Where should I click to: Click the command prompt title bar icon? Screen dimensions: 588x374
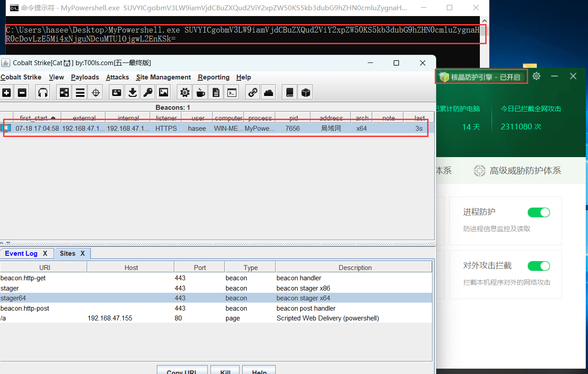pos(14,8)
